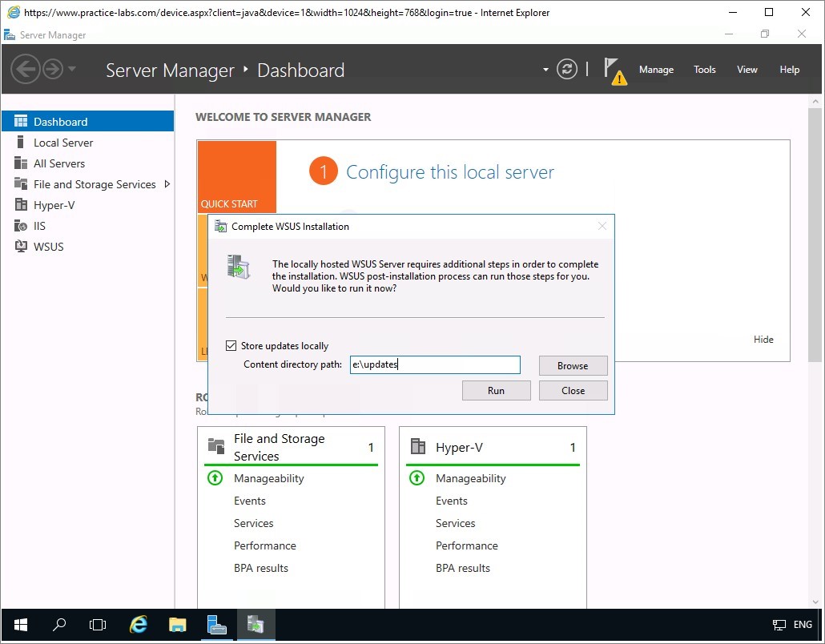The height and width of the screenshot is (644, 825).
Task: Click the refresh icon in the header
Action: [x=567, y=70]
